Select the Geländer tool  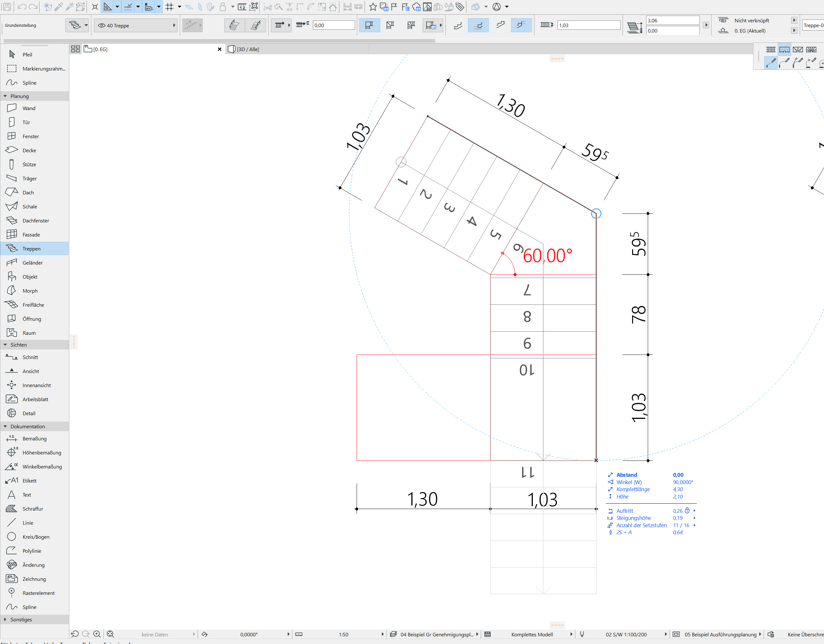coord(33,263)
